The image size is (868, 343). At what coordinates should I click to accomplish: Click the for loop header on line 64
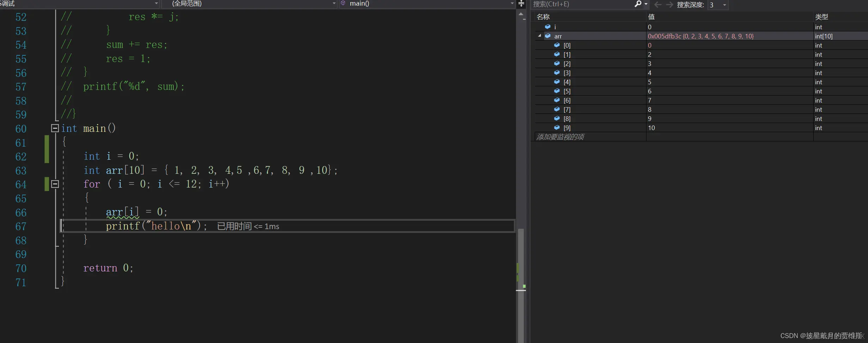156,184
